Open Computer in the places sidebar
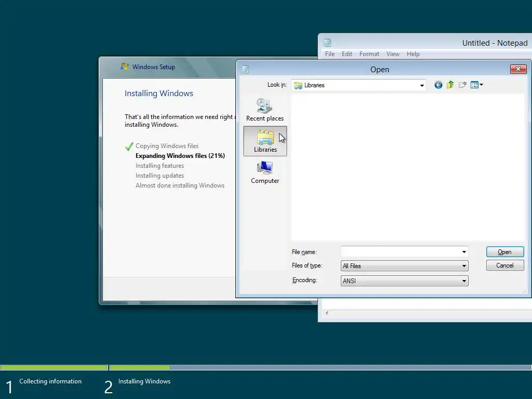Viewport: 532px width, 399px height. pyautogui.click(x=265, y=172)
